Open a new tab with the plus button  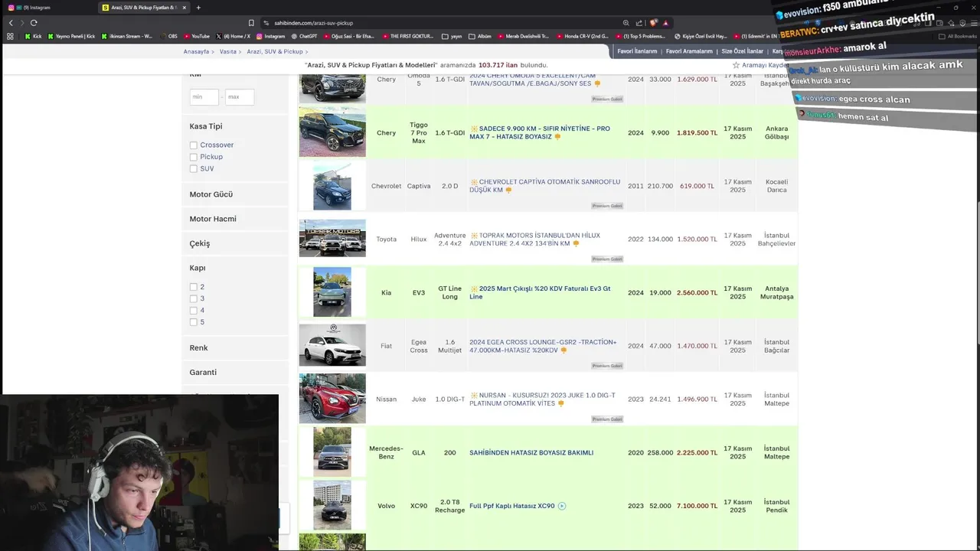point(198,8)
